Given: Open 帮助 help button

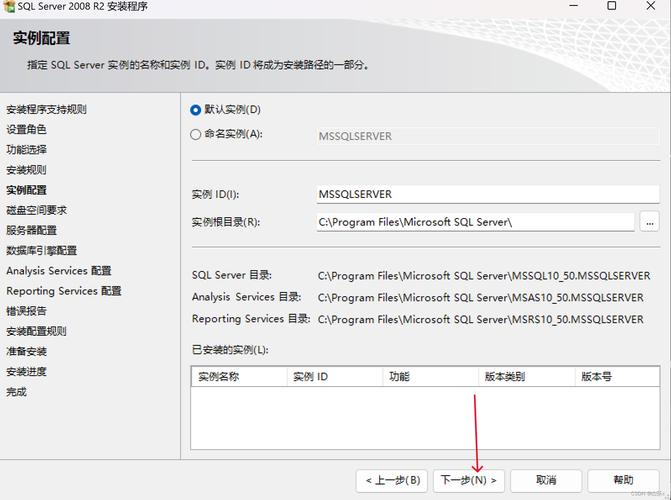Looking at the screenshot, I should pos(623,480).
